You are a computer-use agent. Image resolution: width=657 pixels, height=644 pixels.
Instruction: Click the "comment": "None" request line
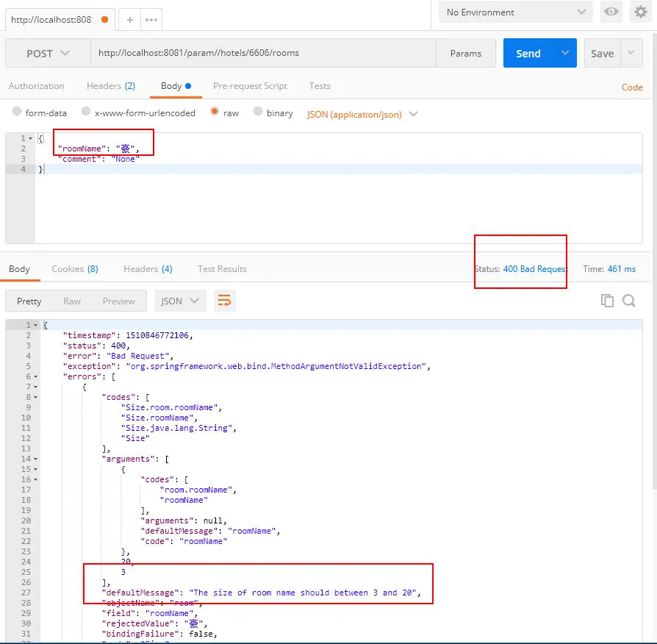(99, 159)
